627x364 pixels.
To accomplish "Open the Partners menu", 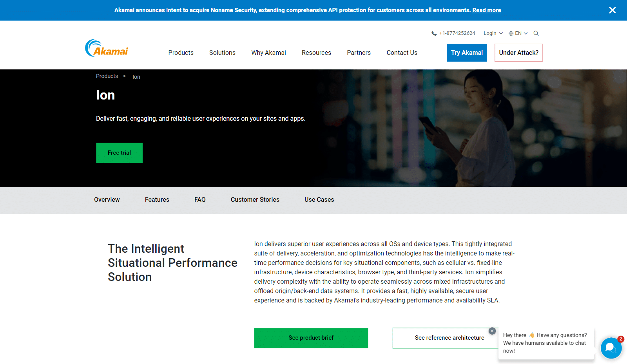I will (359, 53).
